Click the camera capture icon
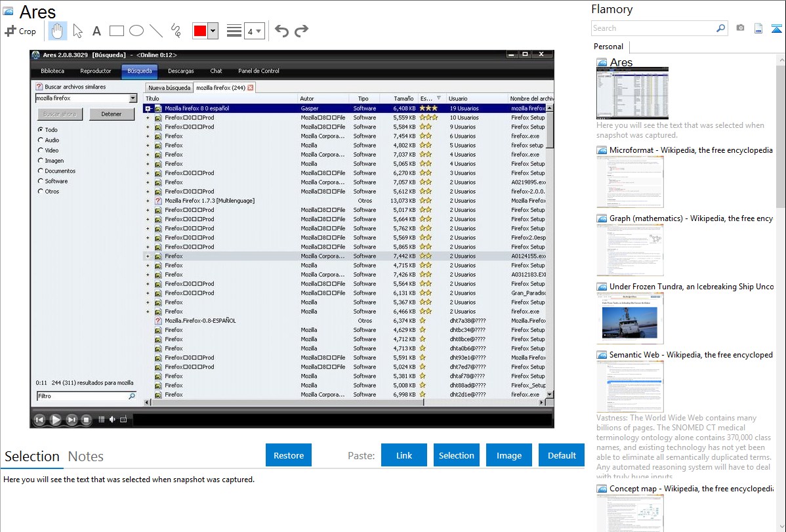Image resolution: width=786 pixels, height=532 pixels. [x=740, y=28]
